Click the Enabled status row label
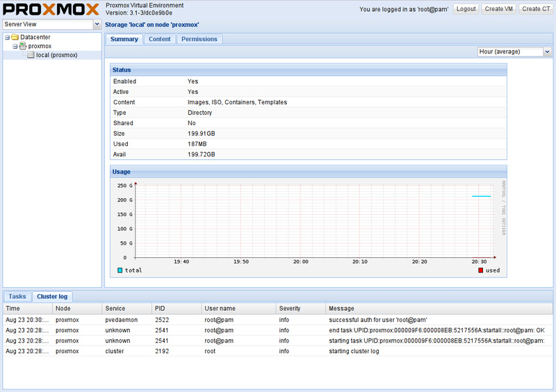 pos(124,81)
